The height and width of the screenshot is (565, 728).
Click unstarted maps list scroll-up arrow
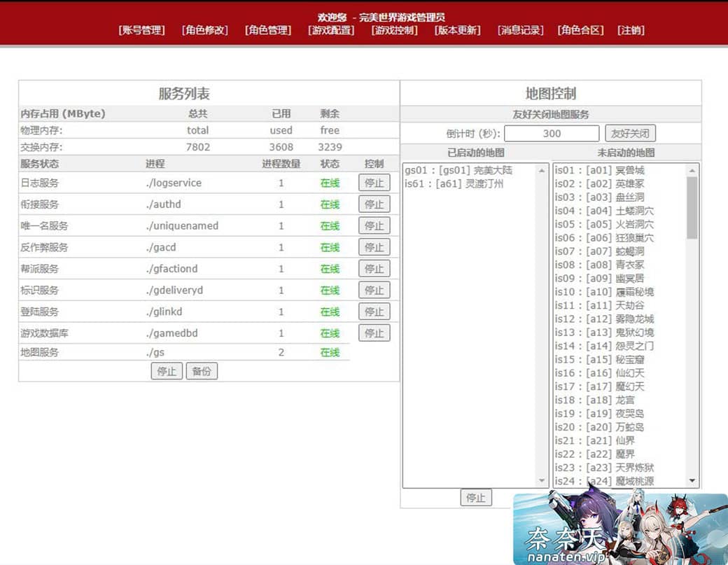pyautogui.click(x=692, y=170)
